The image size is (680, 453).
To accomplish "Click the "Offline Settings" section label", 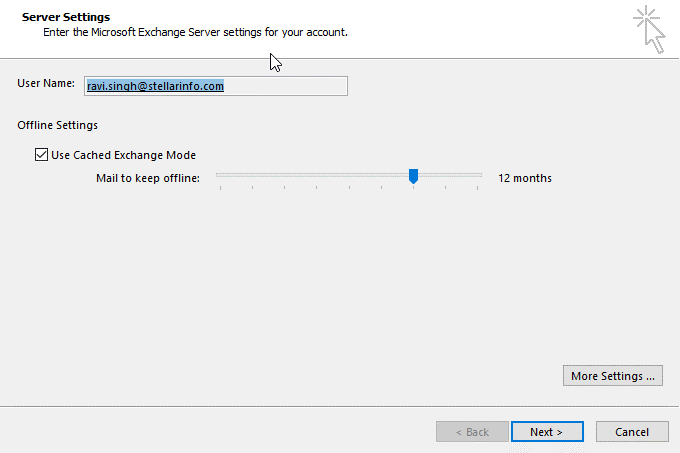I will (57, 125).
